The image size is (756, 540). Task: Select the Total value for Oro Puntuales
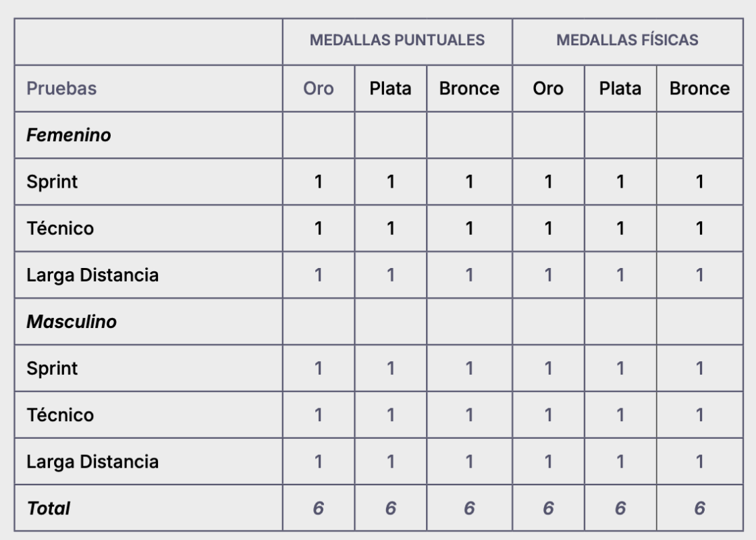319,508
